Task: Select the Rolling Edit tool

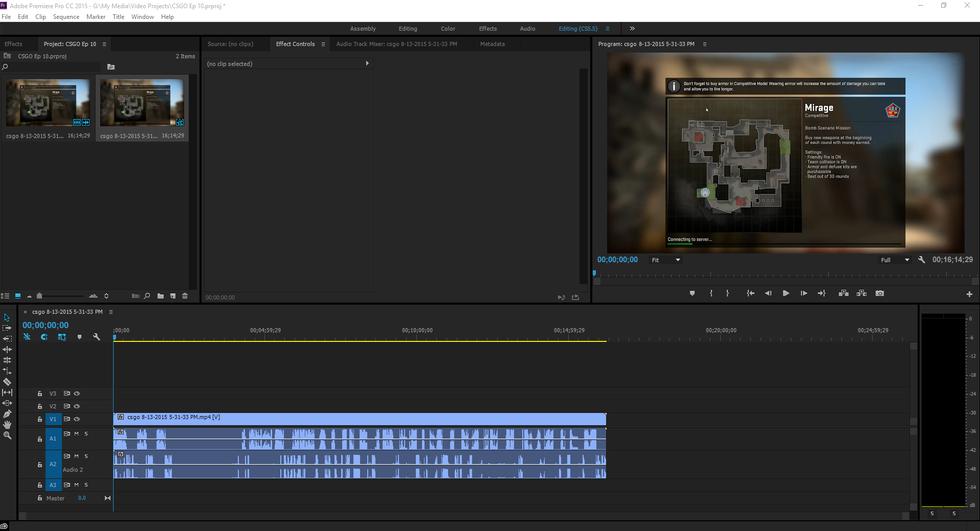Action: (x=7, y=360)
